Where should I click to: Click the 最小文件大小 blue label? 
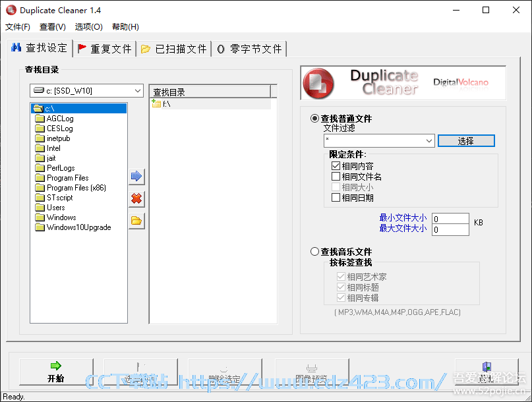pyautogui.click(x=403, y=217)
